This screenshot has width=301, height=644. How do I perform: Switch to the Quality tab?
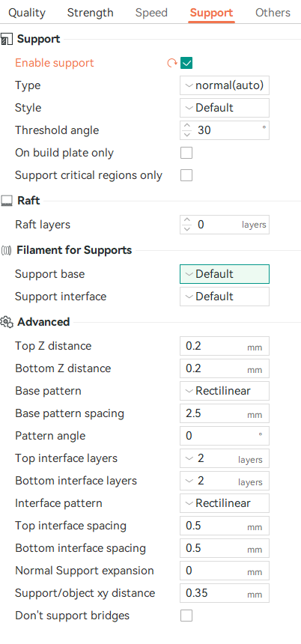(x=27, y=13)
